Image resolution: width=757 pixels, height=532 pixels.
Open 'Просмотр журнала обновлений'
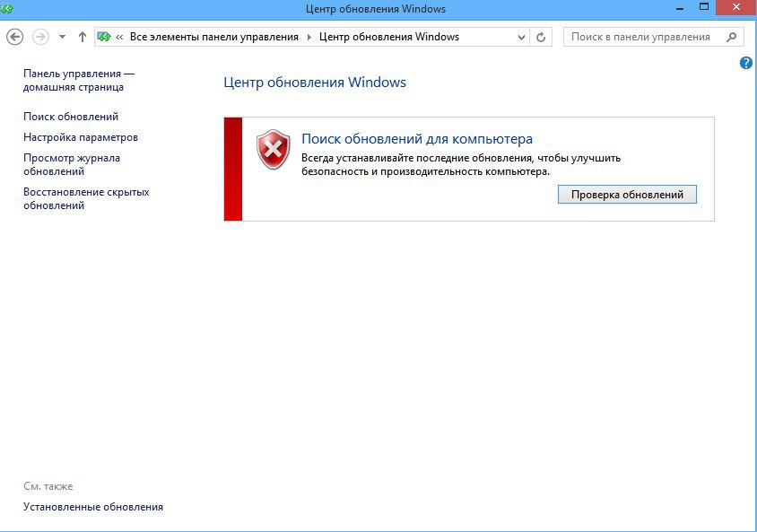point(72,164)
